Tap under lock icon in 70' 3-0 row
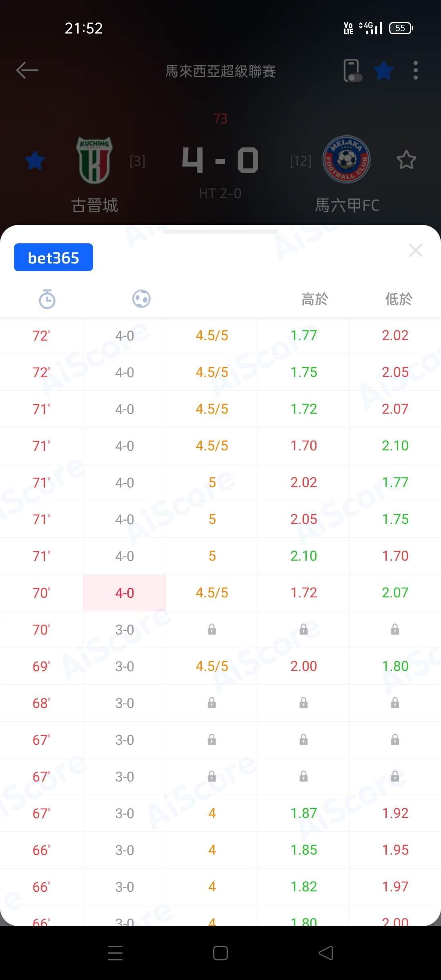Screen dimensions: 441x980 pos(395,629)
